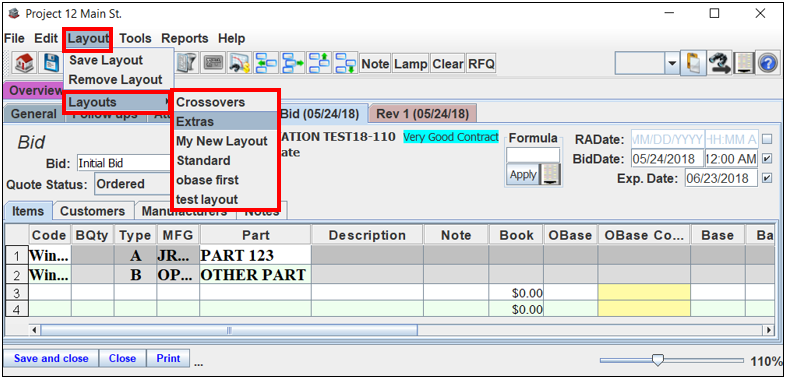Click the Apply formula button

click(x=522, y=175)
